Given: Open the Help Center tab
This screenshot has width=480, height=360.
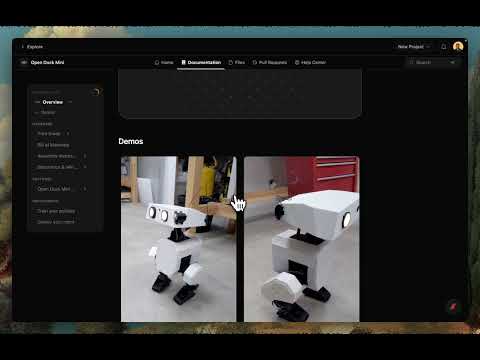Looking at the screenshot, I should pyautogui.click(x=310, y=62).
